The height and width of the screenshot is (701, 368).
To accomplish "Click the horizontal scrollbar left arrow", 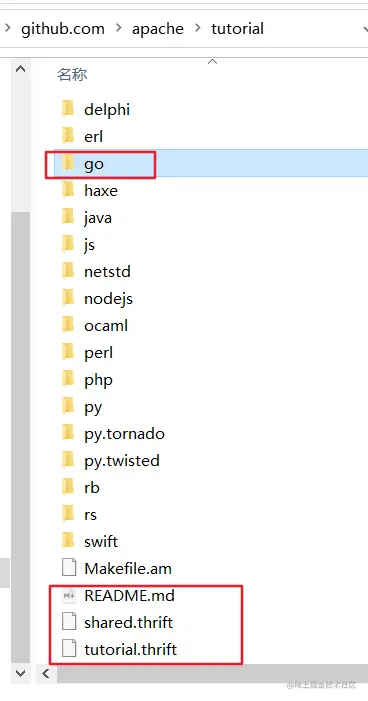I will pos(45,673).
